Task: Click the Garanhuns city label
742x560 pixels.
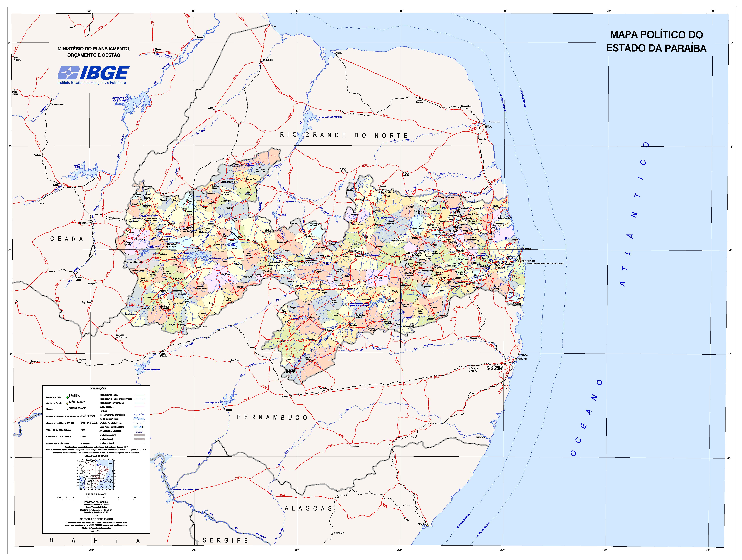Action: [x=355, y=447]
